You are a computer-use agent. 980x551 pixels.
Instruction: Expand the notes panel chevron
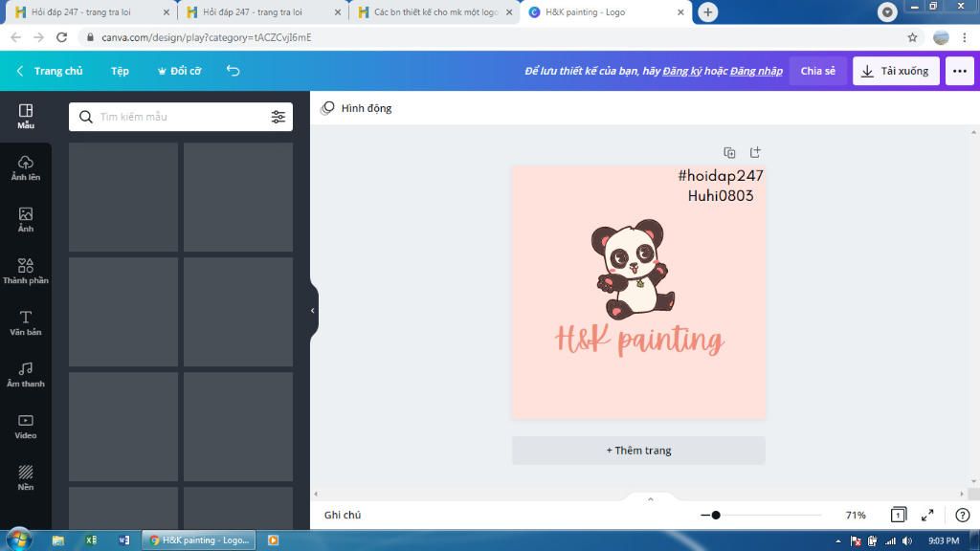click(x=650, y=499)
